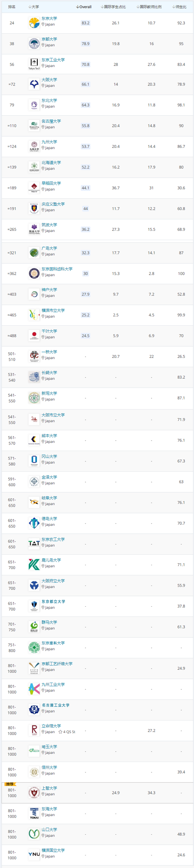Open the 名古屋大学 link

click(51, 121)
